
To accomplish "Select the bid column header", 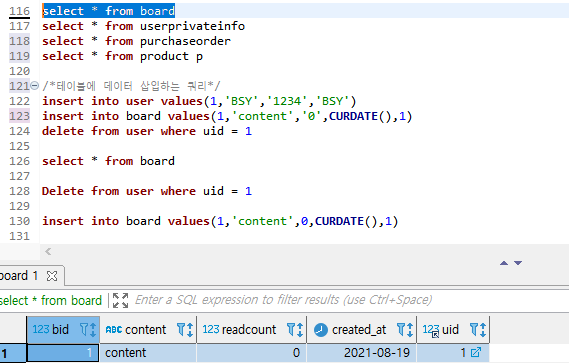I will pos(63,330).
